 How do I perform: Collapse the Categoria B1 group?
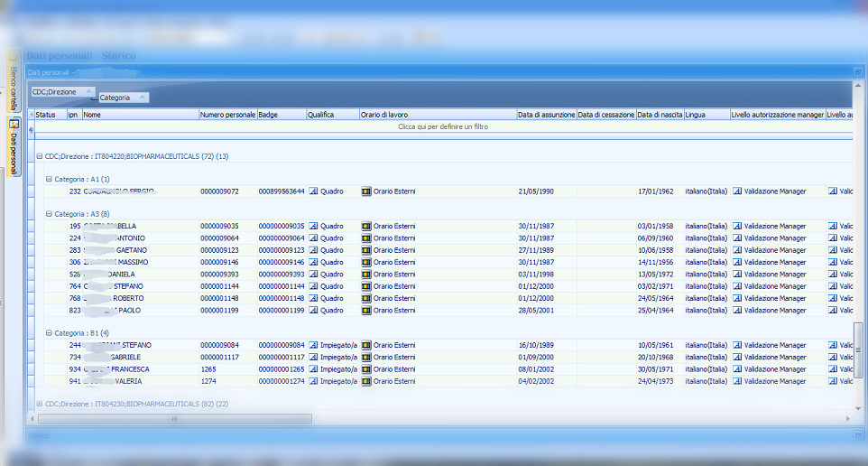click(x=49, y=333)
